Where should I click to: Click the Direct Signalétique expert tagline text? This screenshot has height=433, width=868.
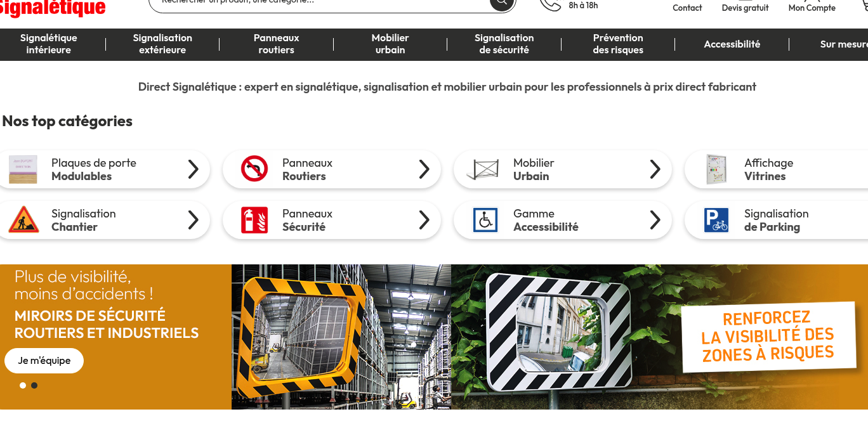point(447,87)
